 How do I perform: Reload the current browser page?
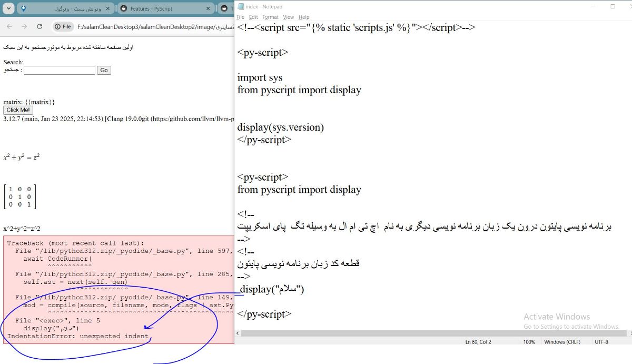click(39, 26)
